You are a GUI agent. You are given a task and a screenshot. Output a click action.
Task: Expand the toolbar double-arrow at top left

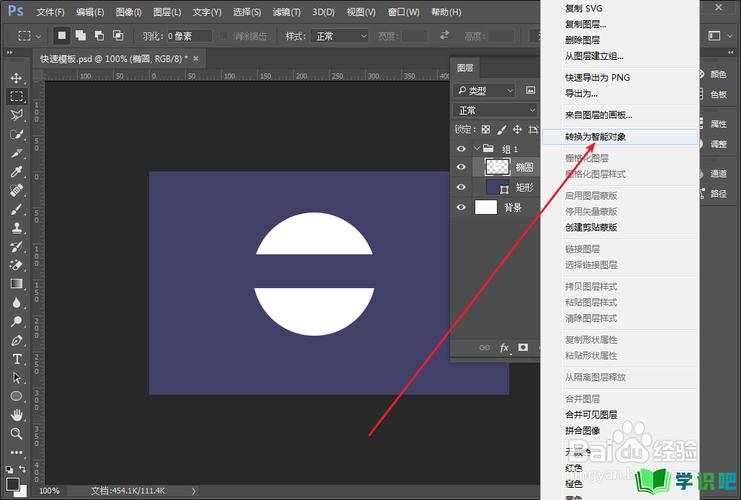coord(9,52)
